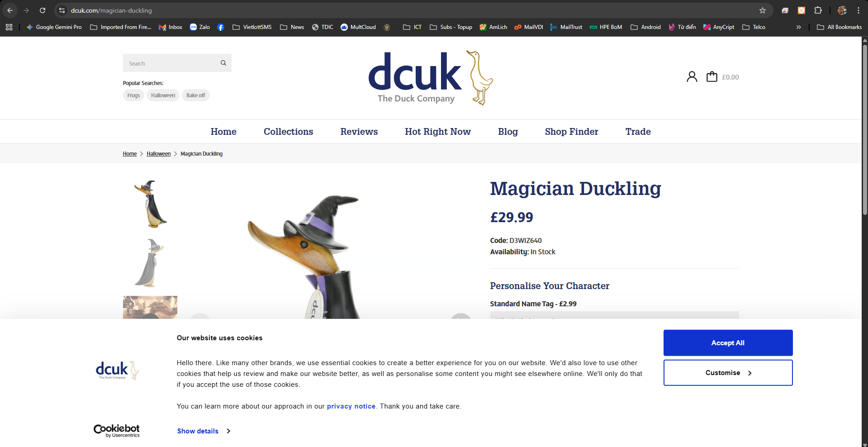
Task: Open Customise cookie options
Action: [728, 373]
